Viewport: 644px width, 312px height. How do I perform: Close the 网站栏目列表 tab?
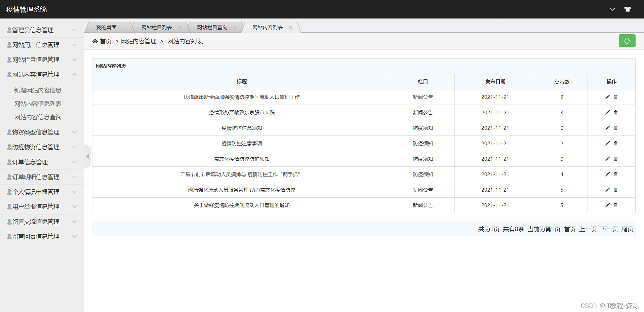point(179,28)
